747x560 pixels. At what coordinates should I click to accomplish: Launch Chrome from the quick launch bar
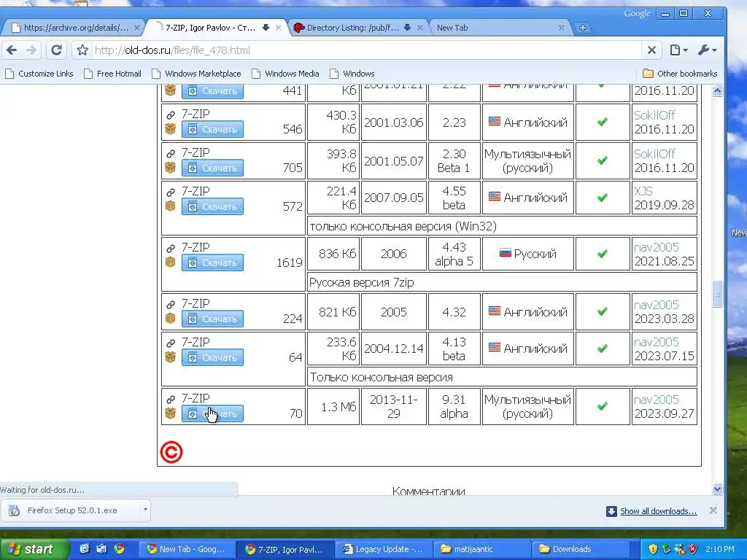tap(119, 549)
